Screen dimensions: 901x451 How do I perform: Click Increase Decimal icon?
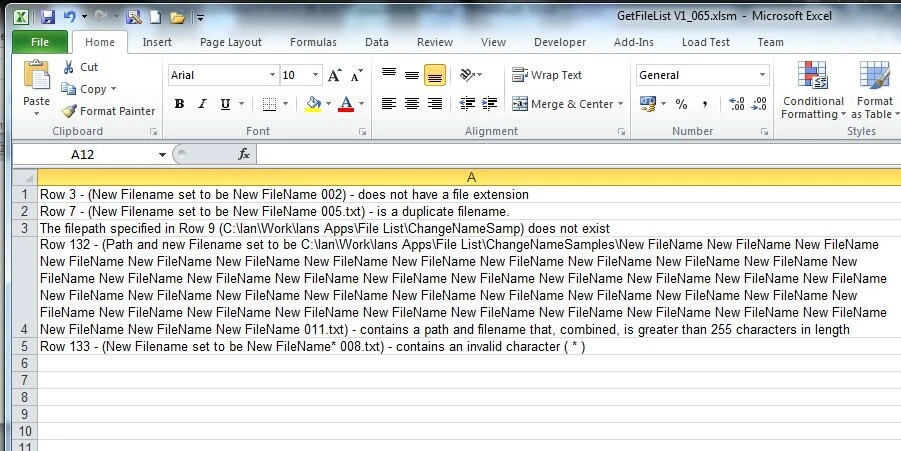[x=737, y=104]
